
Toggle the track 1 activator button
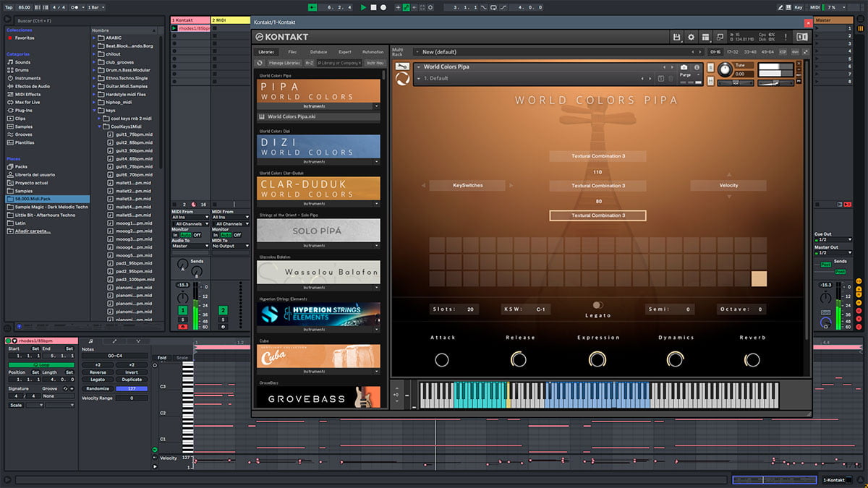182,310
